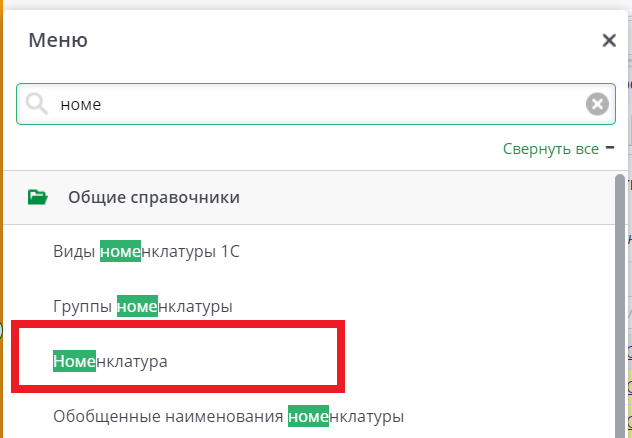Click the highlighted "Номе" in Номенклатура

pos(73,360)
